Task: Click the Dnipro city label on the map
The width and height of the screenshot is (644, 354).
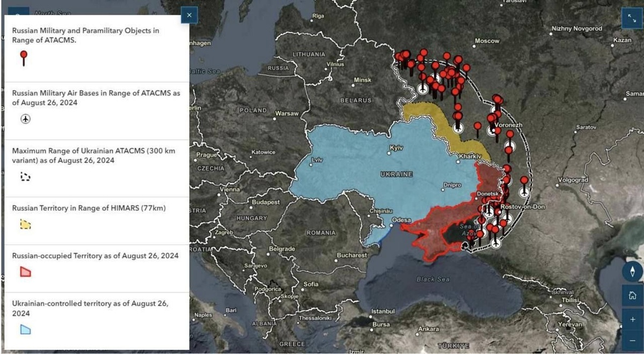Action: [x=452, y=185]
